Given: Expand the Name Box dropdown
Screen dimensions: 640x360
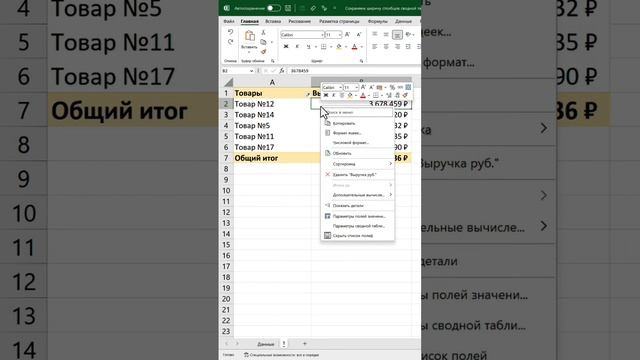Looking at the screenshot, I should (x=251, y=71).
